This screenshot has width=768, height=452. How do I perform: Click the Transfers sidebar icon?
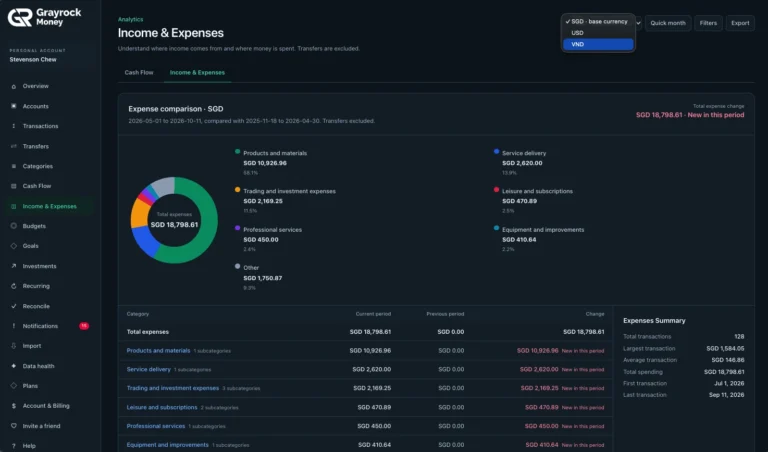tap(14, 146)
